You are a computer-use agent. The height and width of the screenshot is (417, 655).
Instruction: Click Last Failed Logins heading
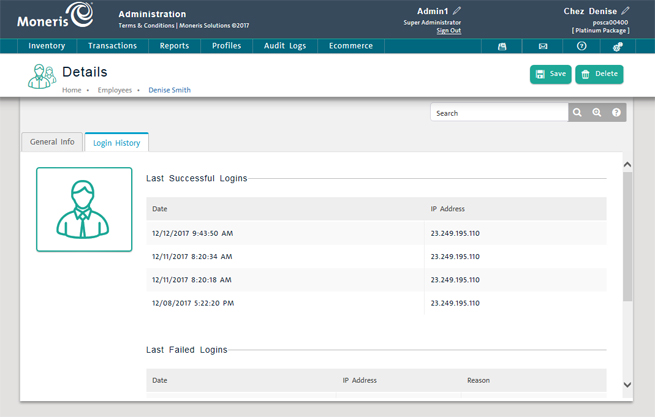click(x=187, y=350)
